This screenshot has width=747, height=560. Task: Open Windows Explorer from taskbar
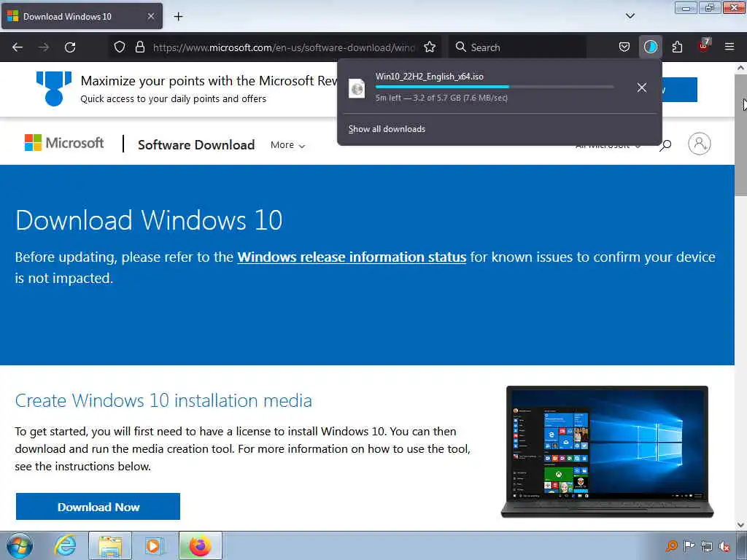110,546
